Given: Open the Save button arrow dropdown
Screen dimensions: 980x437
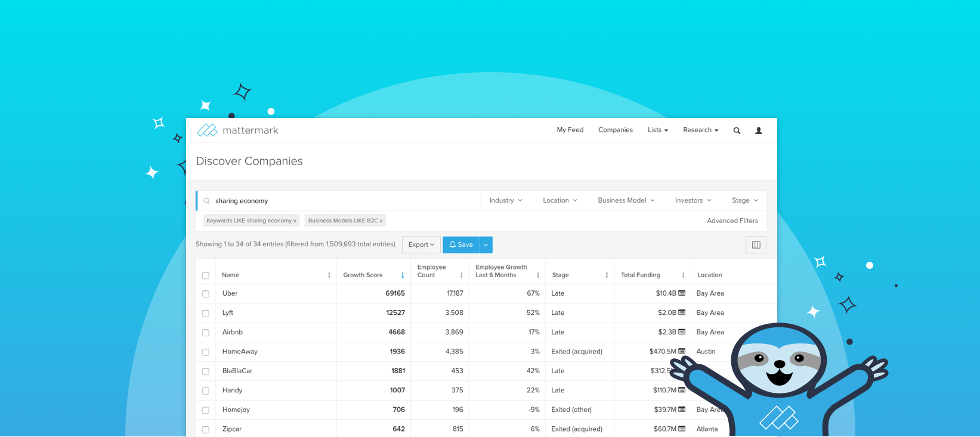Looking at the screenshot, I should 486,245.
